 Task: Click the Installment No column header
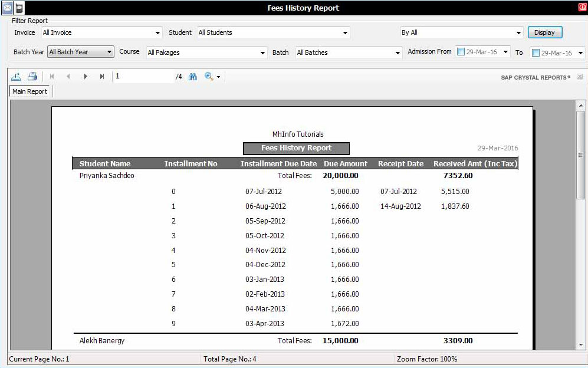coord(190,163)
